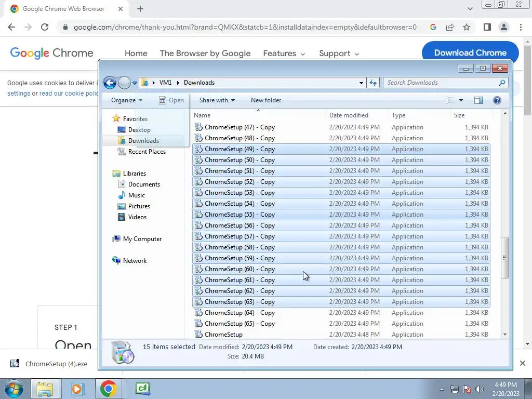
Task: Click the Google icon in Chrome address bar
Action: click(433, 27)
